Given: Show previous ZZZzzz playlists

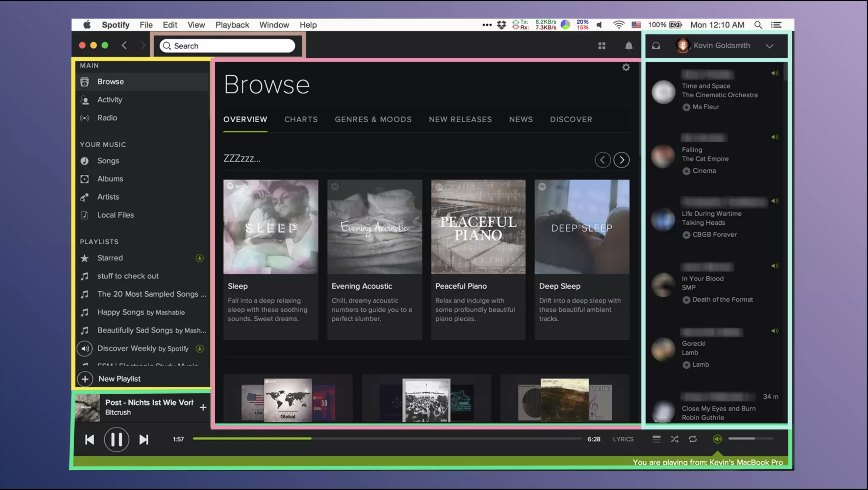Looking at the screenshot, I should pos(603,160).
